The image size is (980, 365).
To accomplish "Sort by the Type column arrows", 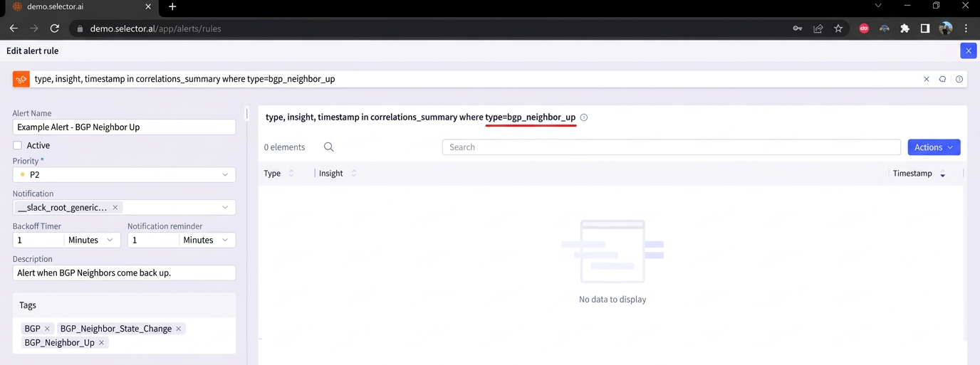I will pyautogui.click(x=291, y=174).
